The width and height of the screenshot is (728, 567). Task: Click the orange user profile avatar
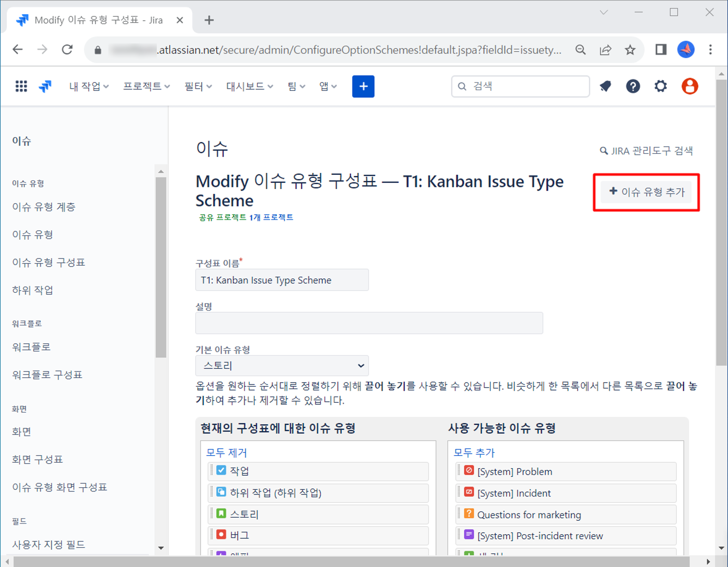tap(689, 86)
